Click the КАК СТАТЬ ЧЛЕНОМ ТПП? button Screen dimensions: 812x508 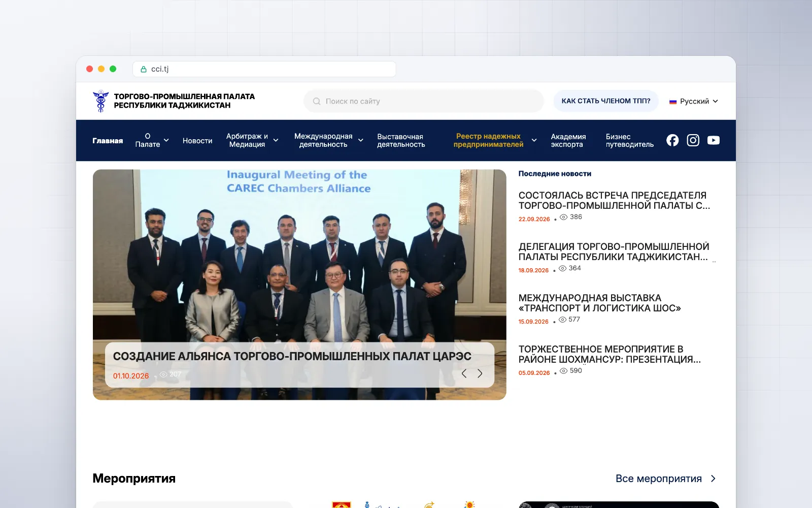coord(606,101)
